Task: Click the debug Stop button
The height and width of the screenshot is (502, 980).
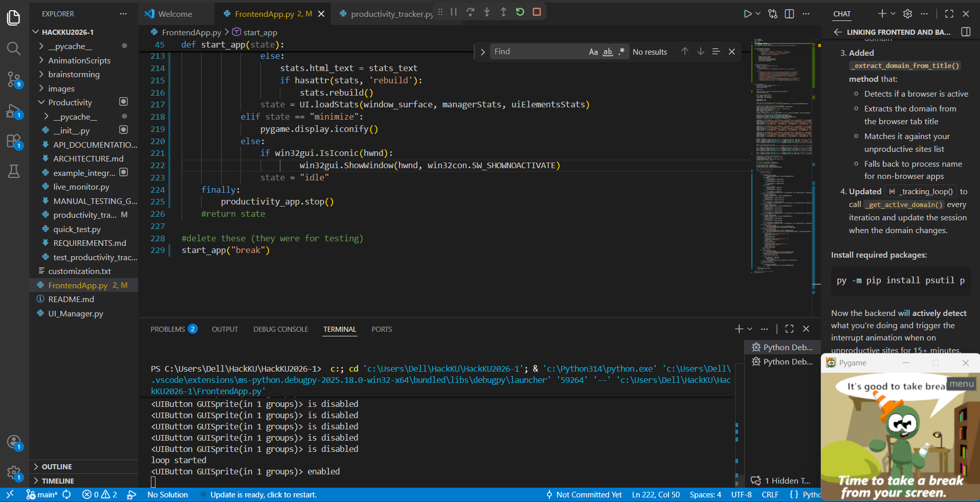Action: [537, 12]
